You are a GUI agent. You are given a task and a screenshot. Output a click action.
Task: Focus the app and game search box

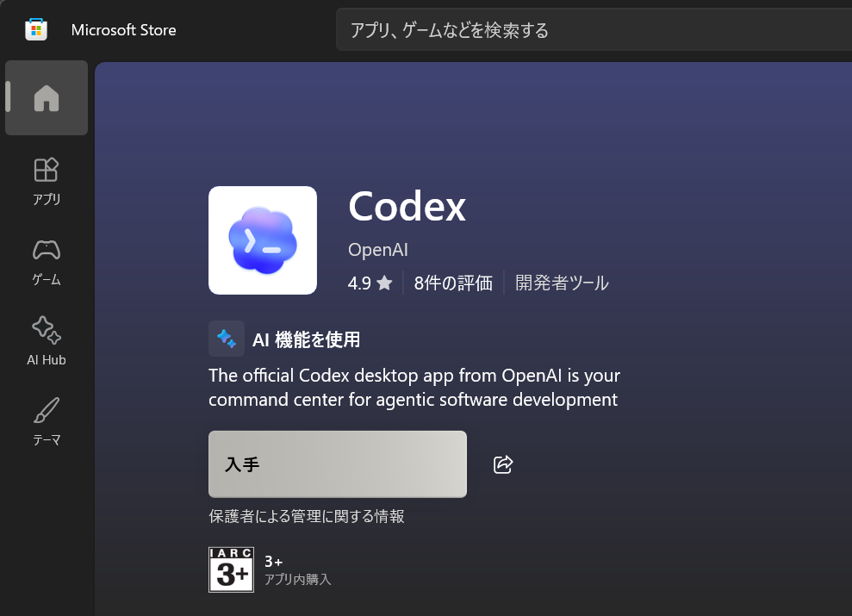pyautogui.click(x=594, y=30)
